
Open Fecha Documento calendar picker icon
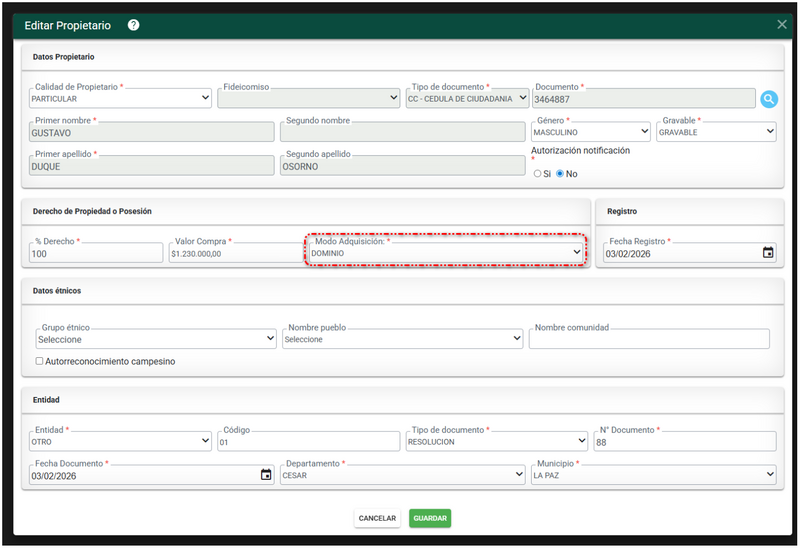coord(266,475)
